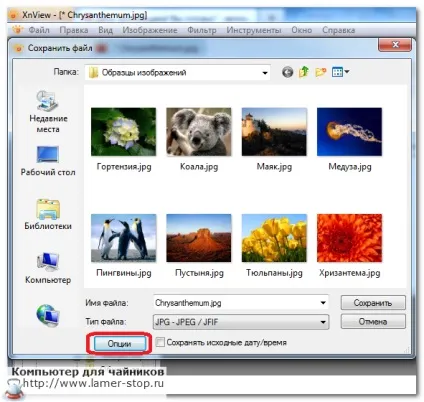The width and height of the screenshot is (424, 402).
Task: Open the Фильтр menu
Action: coord(202,30)
